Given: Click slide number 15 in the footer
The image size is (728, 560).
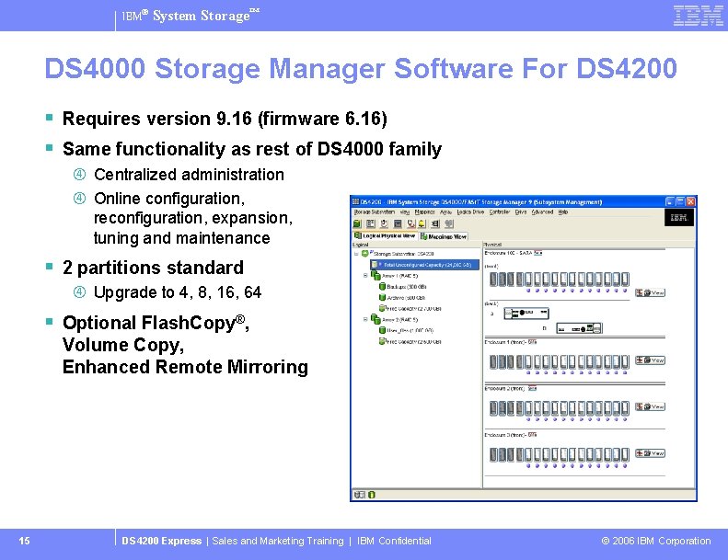Looking at the screenshot, I should [x=24, y=541].
